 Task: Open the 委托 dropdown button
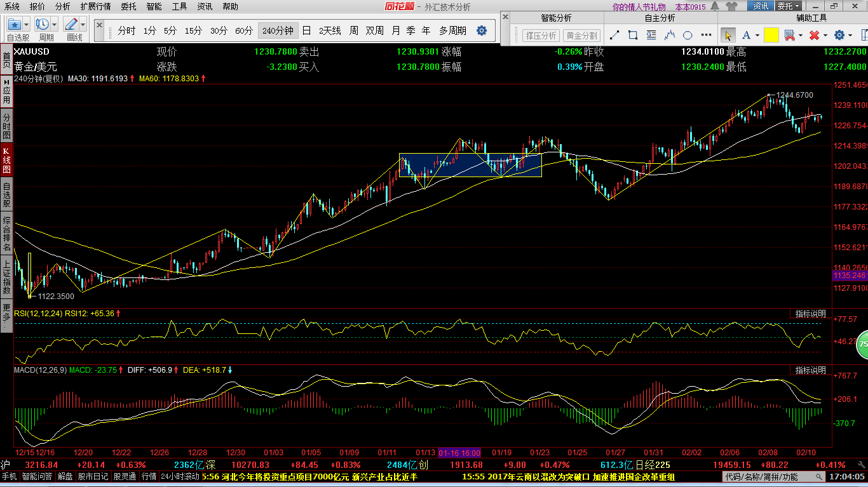click(788, 6)
